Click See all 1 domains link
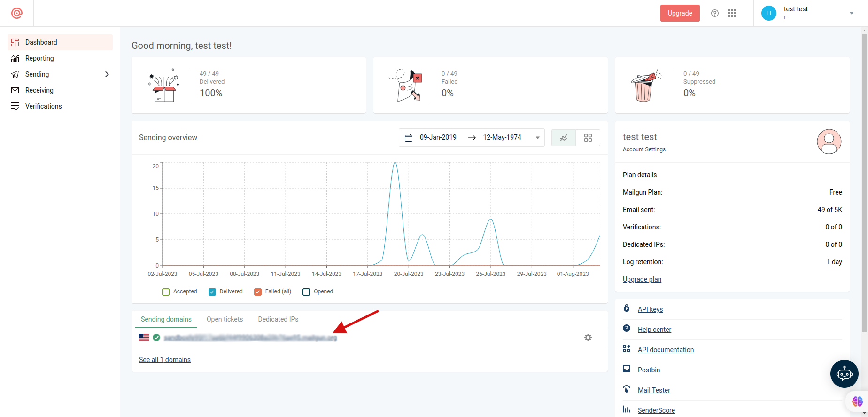This screenshot has width=868, height=417. [x=165, y=360]
